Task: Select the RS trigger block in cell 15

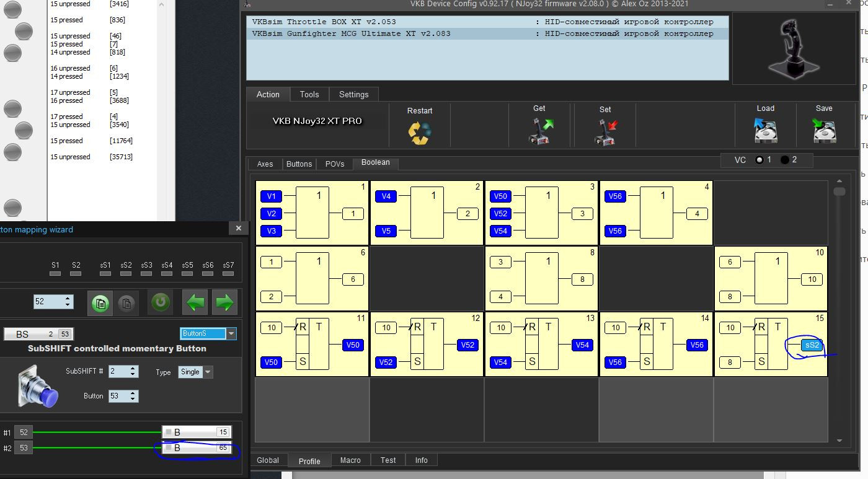Action: (x=772, y=344)
